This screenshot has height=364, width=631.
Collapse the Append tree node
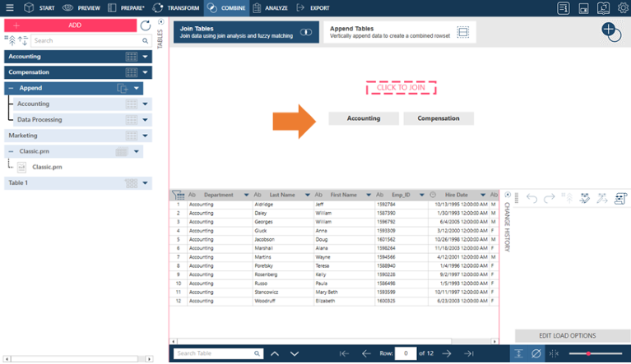tap(11, 88)
